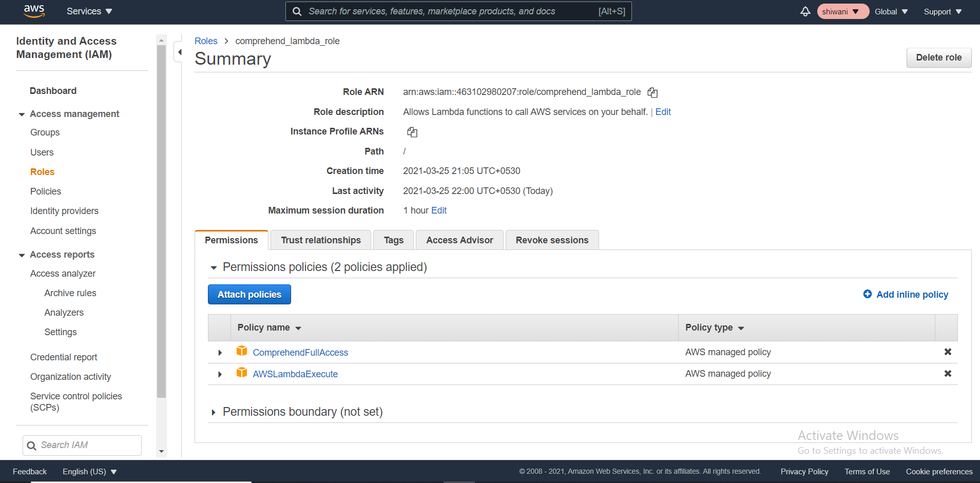The width and height of the screenshot is (980, 483).
Task: Expand the ComprehendFullAccess policy row details
Action: 220,353
